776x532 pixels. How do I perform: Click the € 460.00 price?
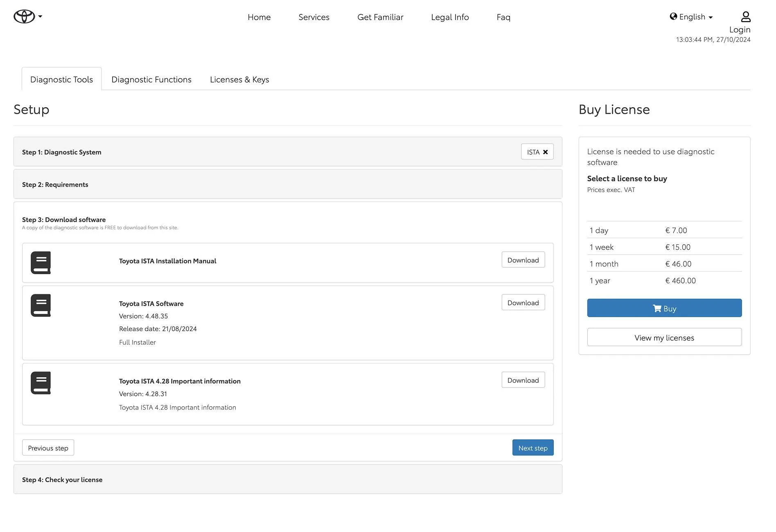coord(680,280)
